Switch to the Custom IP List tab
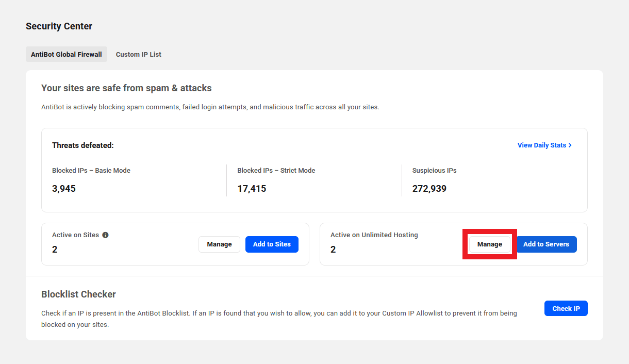 pyautogui.click(x=139, y=54)
